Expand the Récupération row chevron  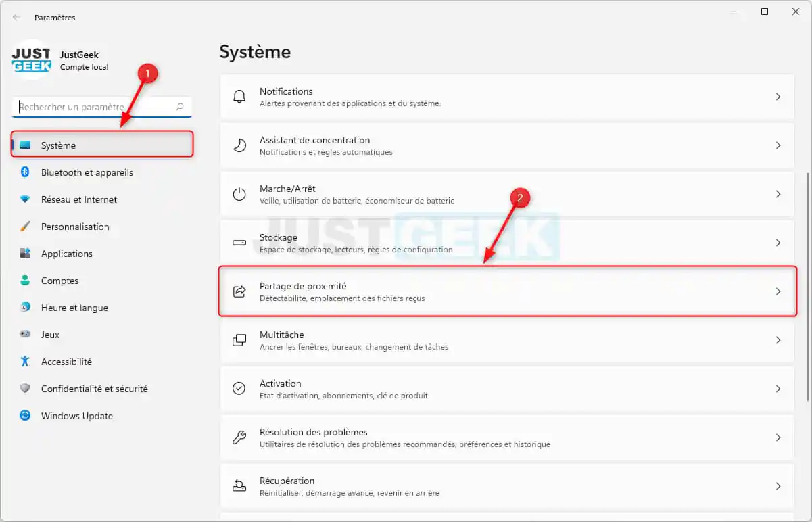tap(778, 486)
